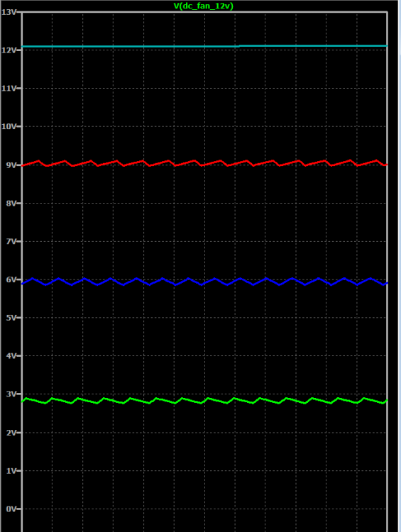Image resolution: width=401 pixels, height=532 pixels.
Task: Click the 13V axis label
Action: [9, 12]
